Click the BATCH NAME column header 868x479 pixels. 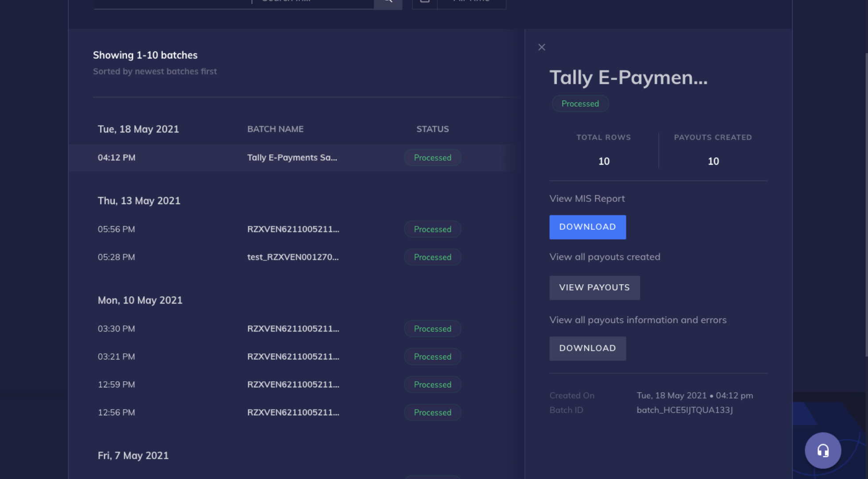pos(275,129)
